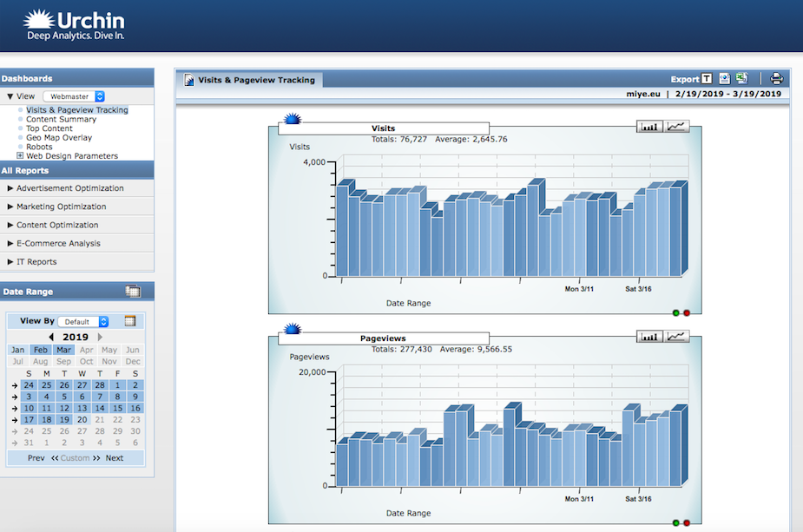Click the green dot below the Visits chart
This screenshot has height=532, width=803.
676,312
